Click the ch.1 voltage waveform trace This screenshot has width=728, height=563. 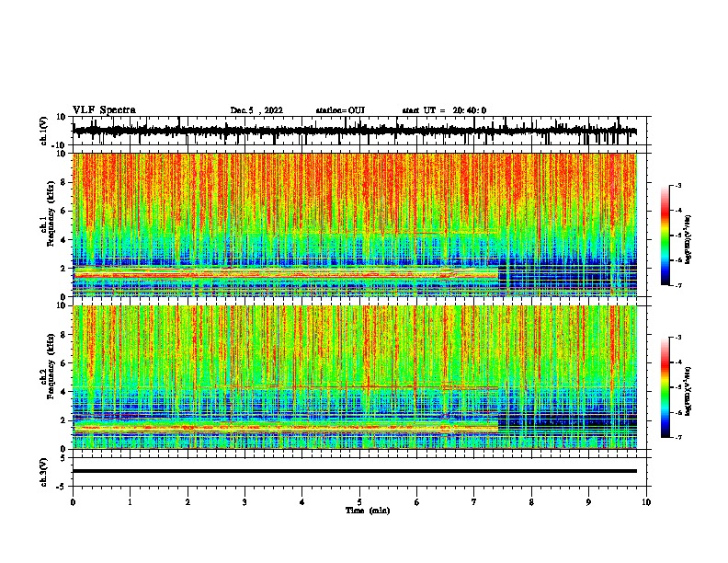355,131
